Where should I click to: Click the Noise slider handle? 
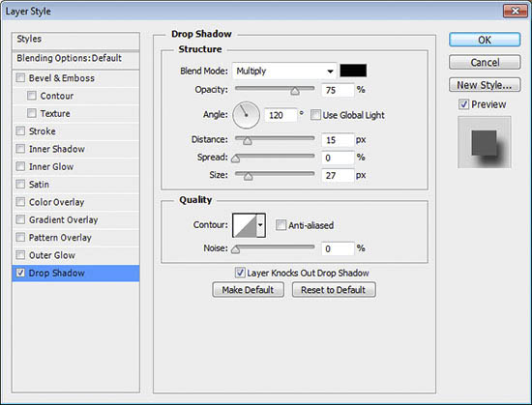(x=235, y=249)
